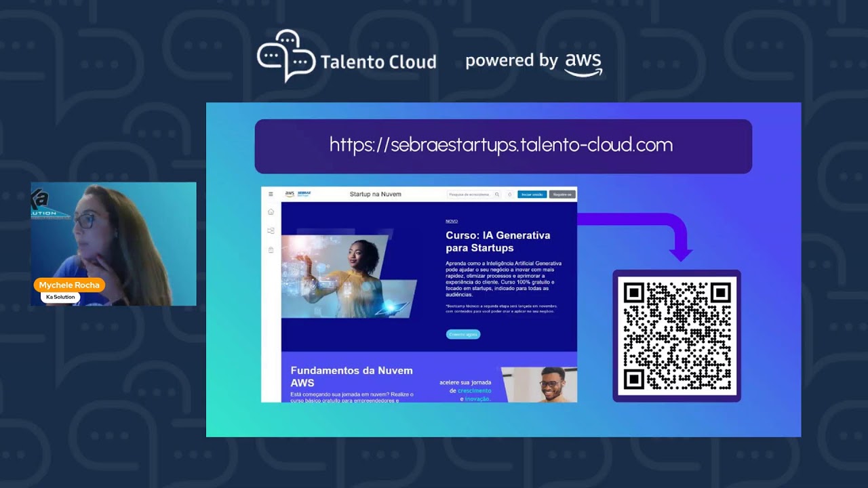Open the hamburger menu icon on the site
The image size is (868, 488).
tap(271, 194)
